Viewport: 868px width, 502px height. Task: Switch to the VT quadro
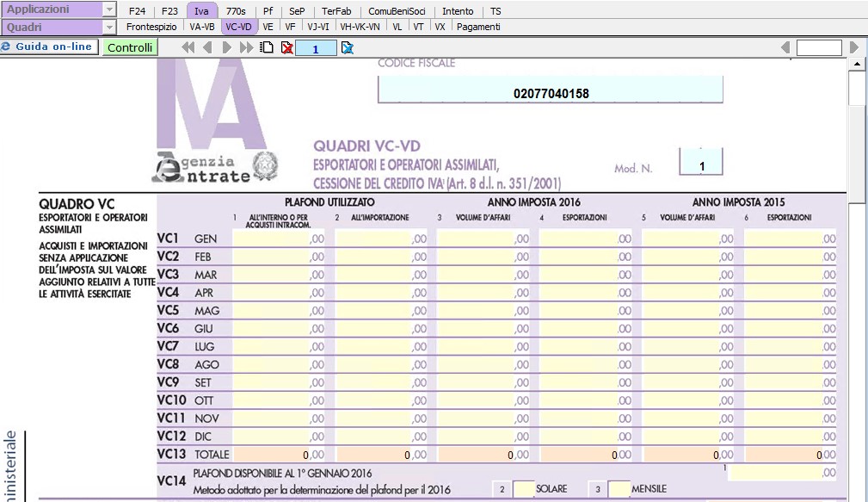click(418, 27)
